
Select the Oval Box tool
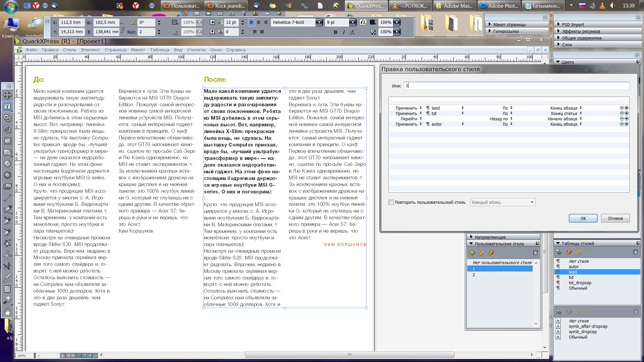tap(7, 164)
